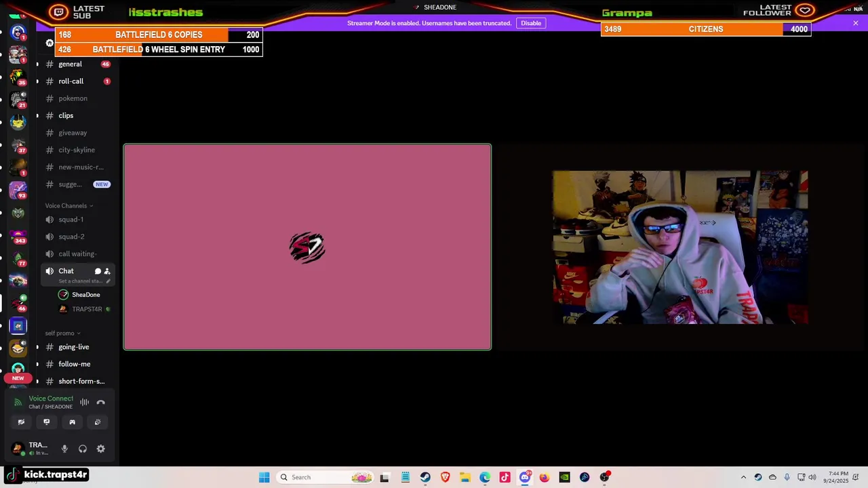Open the general text channel
Screen dimensions: 868x488
(x=77, y=64)
